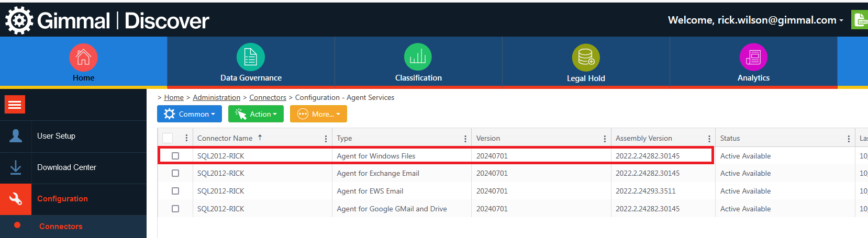The image size is (868, 238).
Task: Open the Type column options menu
Action: tap(465, 139)
